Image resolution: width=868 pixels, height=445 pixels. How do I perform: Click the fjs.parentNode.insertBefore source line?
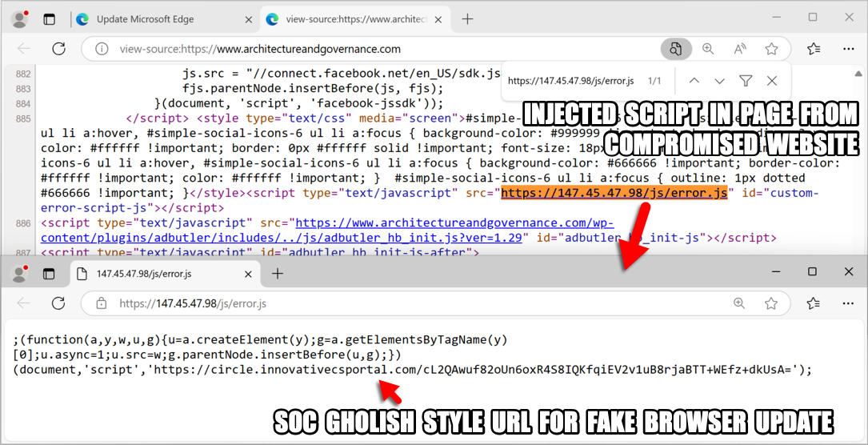tap(313, 89)
